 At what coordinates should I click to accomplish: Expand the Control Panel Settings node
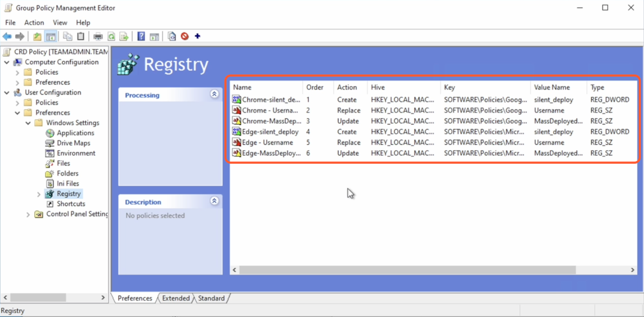click(x=28, y=215)
